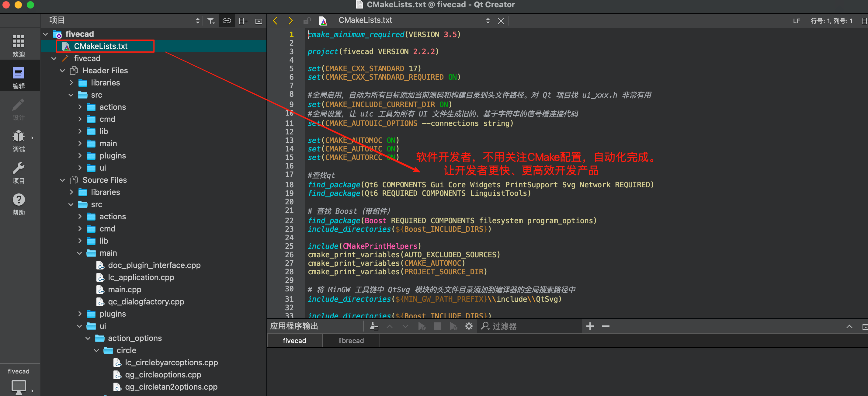Open doc_plugin_interface.cpp file

click(x=154, y=265)
